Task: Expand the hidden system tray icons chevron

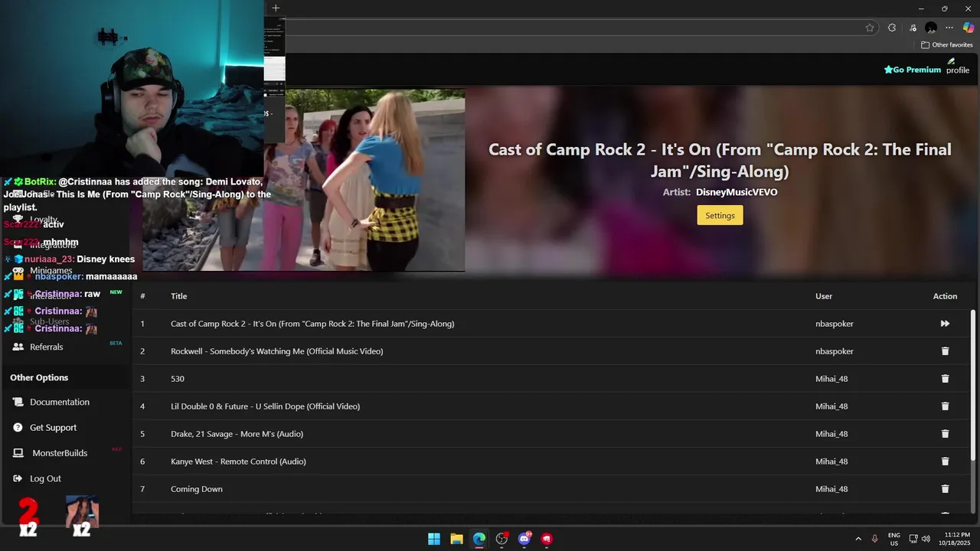Action: (x=858, y=539)
